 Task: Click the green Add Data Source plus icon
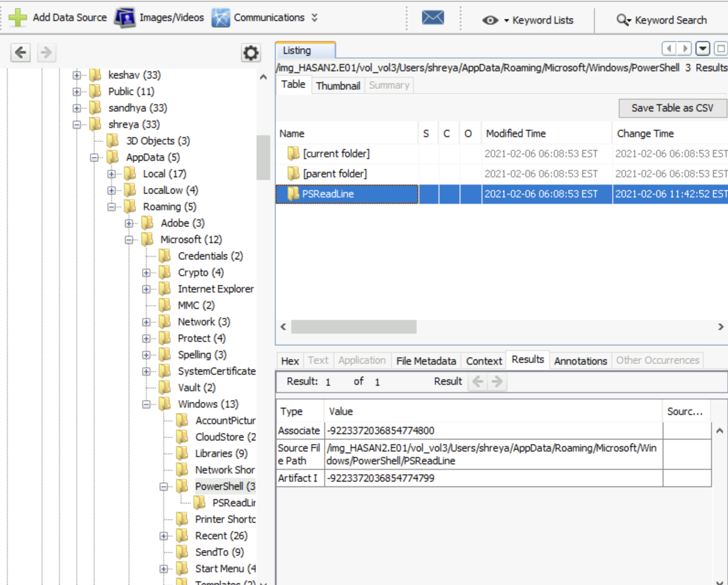[18, 17]
